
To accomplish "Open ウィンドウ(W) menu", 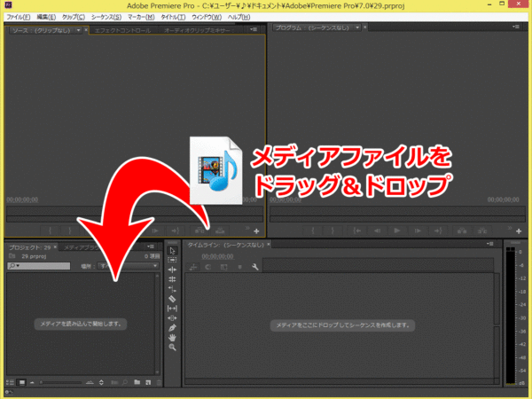I will click(207, 17).
